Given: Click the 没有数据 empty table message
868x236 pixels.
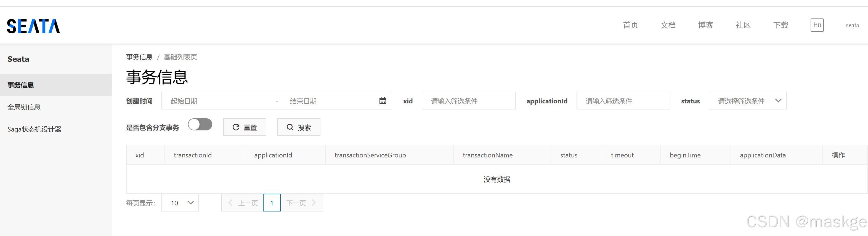Looking at the screenshot, I should coord(497,179).
